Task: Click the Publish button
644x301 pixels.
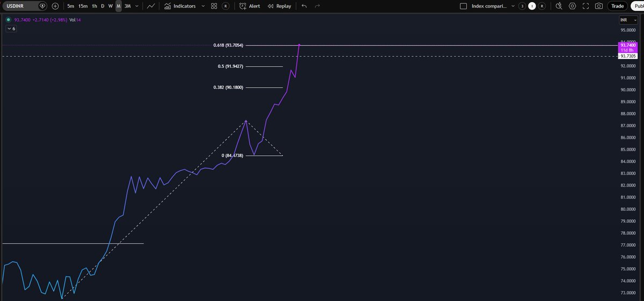Action: click(638, 6)
